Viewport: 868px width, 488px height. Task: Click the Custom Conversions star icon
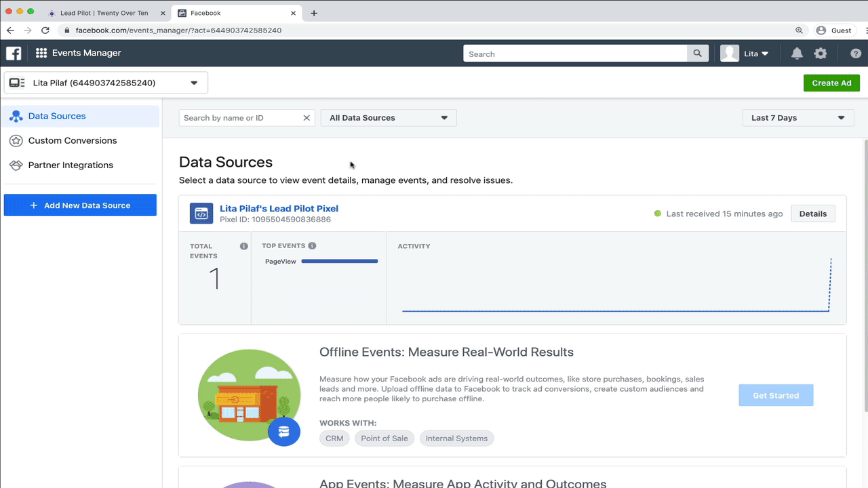(16, 141)
